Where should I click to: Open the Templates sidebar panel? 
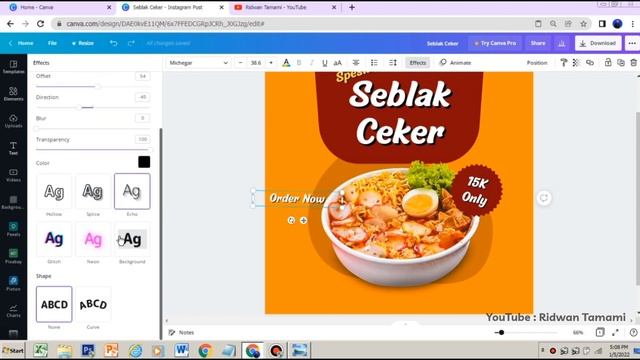tap(13, 67)
